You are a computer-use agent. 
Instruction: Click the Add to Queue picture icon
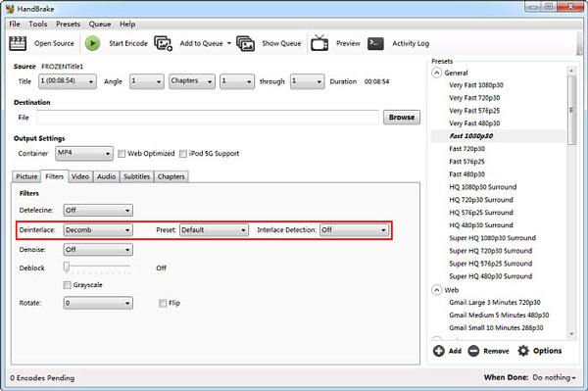point(163,43)
